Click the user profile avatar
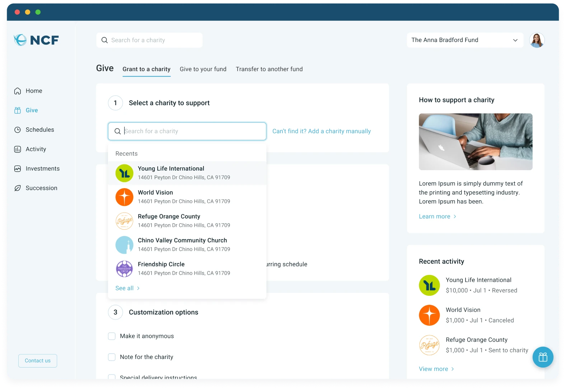 pyautogui.click(x=537, y=40)
